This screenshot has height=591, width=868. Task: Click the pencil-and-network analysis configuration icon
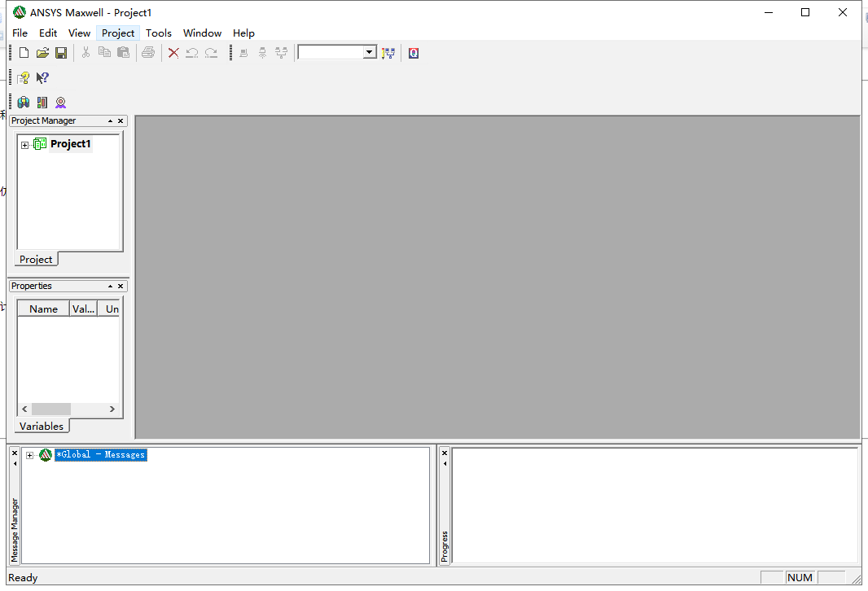(x=388, y=52)
